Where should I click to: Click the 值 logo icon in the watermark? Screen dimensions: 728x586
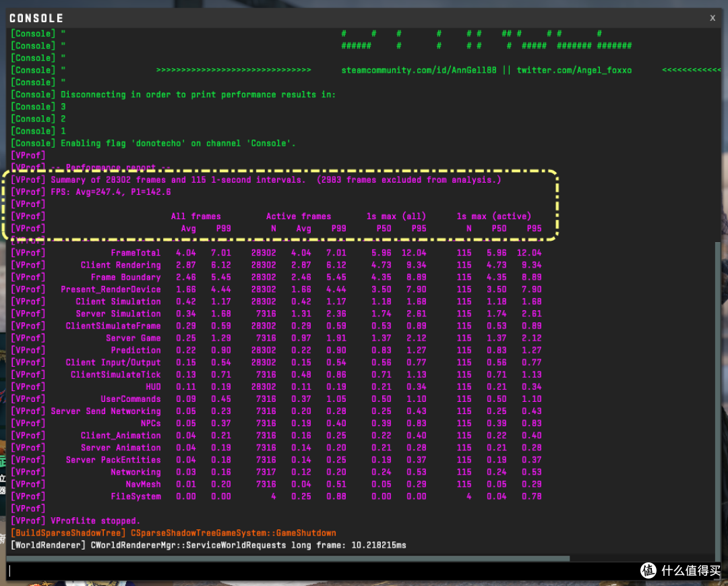coord(648,570)
